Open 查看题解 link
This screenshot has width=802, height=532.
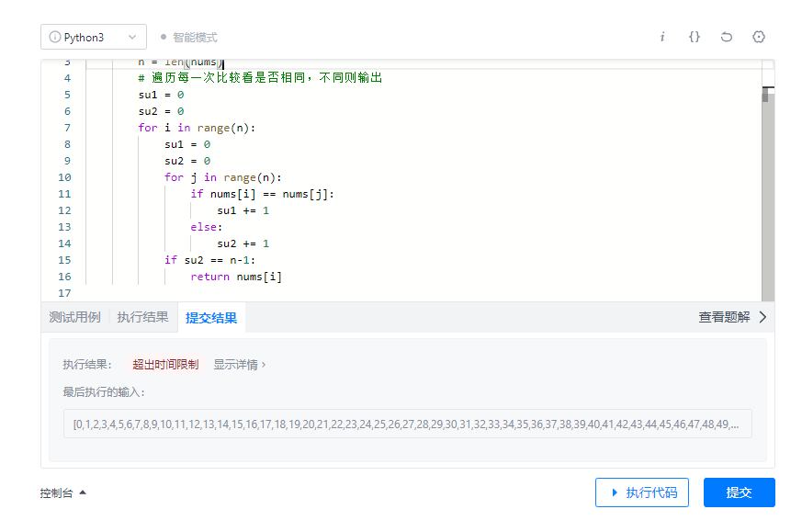click(724, 317)
